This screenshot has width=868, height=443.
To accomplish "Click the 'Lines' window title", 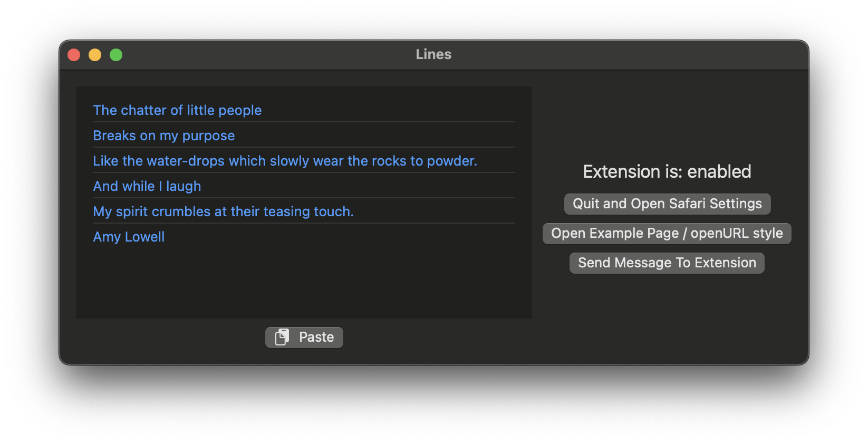I will click(433, 54).
